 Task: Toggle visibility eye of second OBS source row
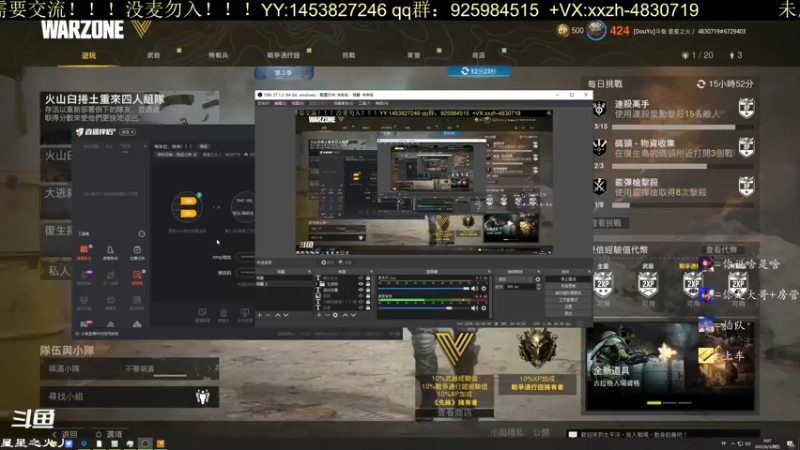(x=361, y=283)
